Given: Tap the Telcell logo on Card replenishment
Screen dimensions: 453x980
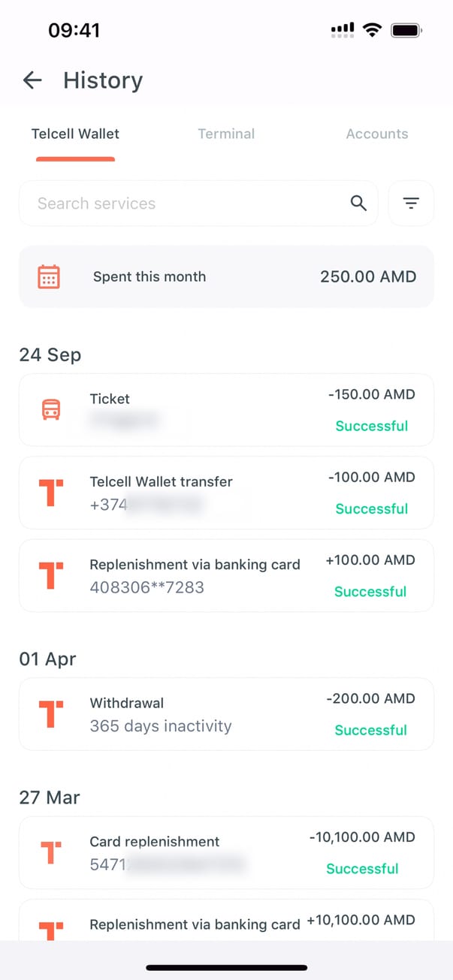Looking at the screenshot, I should pos(51,853).
